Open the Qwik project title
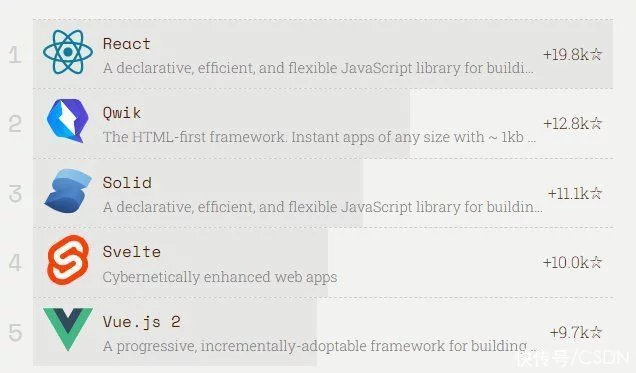 (x=122, y=113)
